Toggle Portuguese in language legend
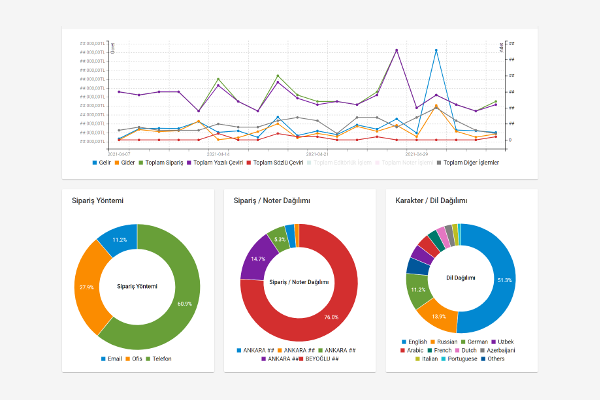 [x=459, y=359]
